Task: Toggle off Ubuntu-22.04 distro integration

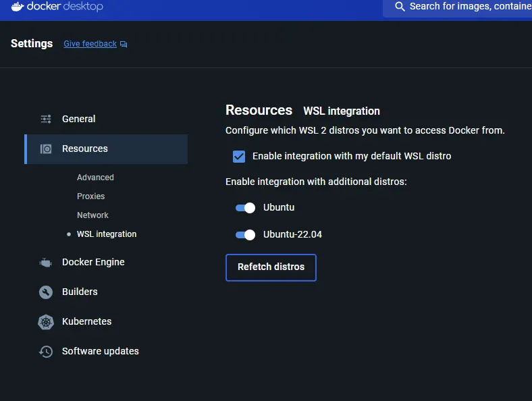Action: tap(245, 235)
